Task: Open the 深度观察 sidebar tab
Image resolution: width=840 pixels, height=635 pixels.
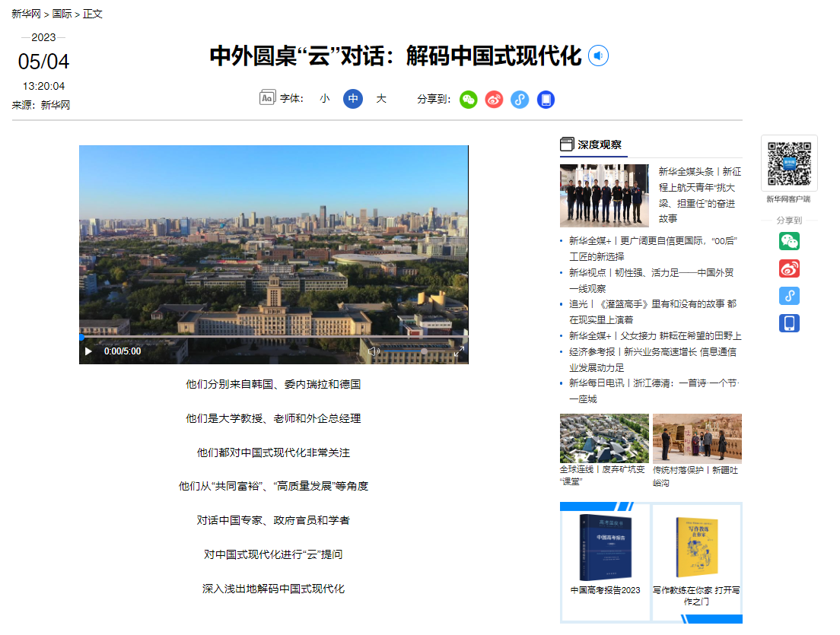Action: (599, 144)
